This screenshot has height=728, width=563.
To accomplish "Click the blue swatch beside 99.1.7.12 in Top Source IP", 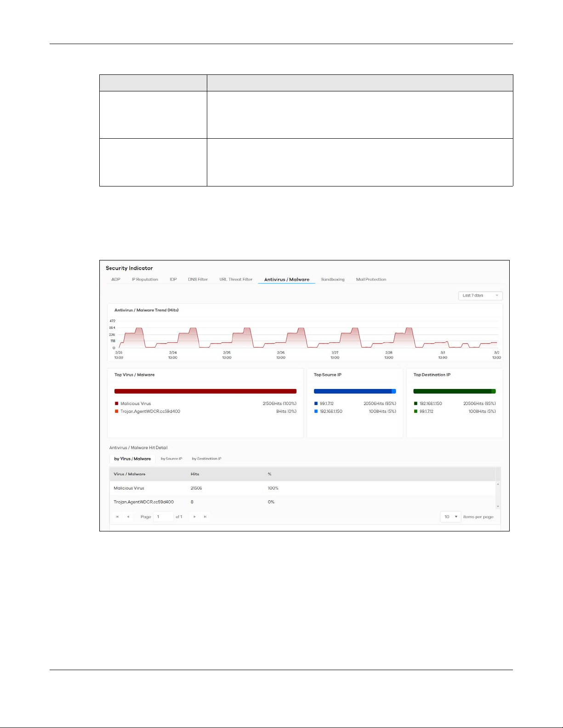I will (x=316, y=404).
